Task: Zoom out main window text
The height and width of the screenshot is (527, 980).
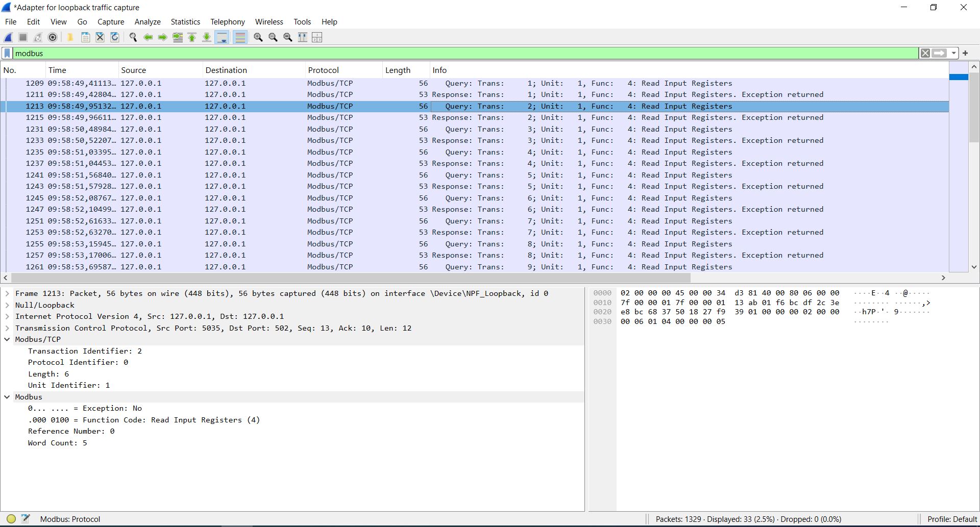Action: pos(273,37)
